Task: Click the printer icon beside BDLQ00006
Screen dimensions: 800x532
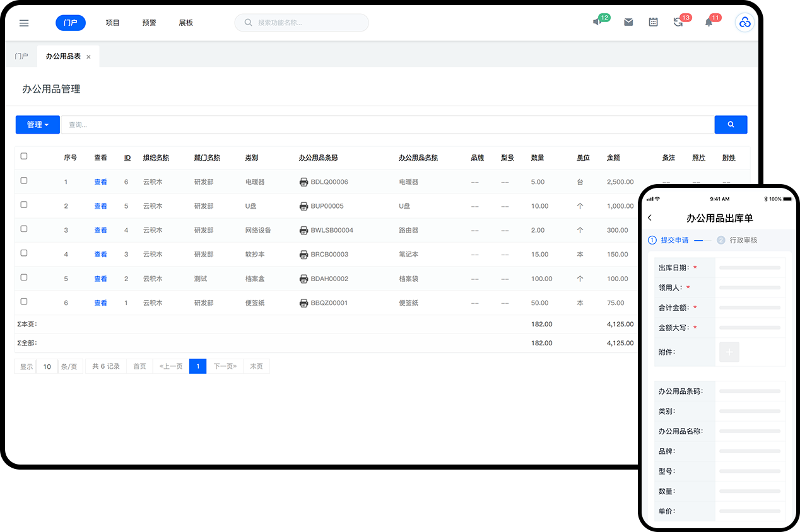Action: click(303, 182)
